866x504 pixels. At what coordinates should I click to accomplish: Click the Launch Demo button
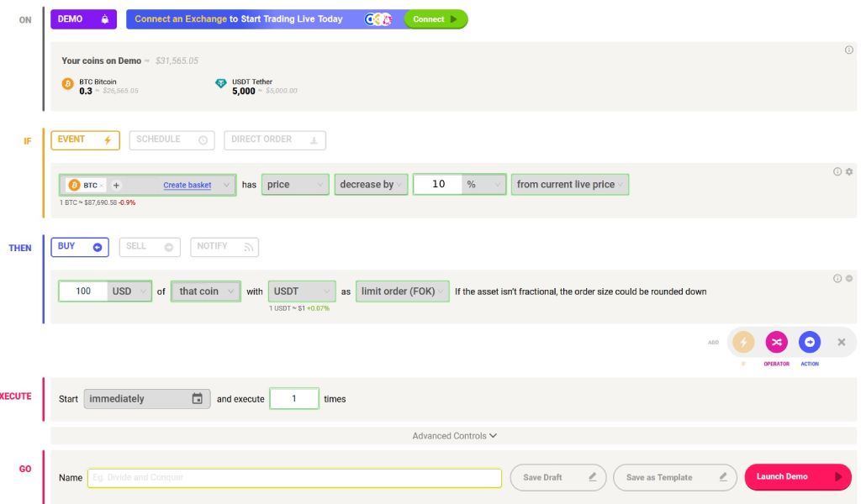pos(798,477)
